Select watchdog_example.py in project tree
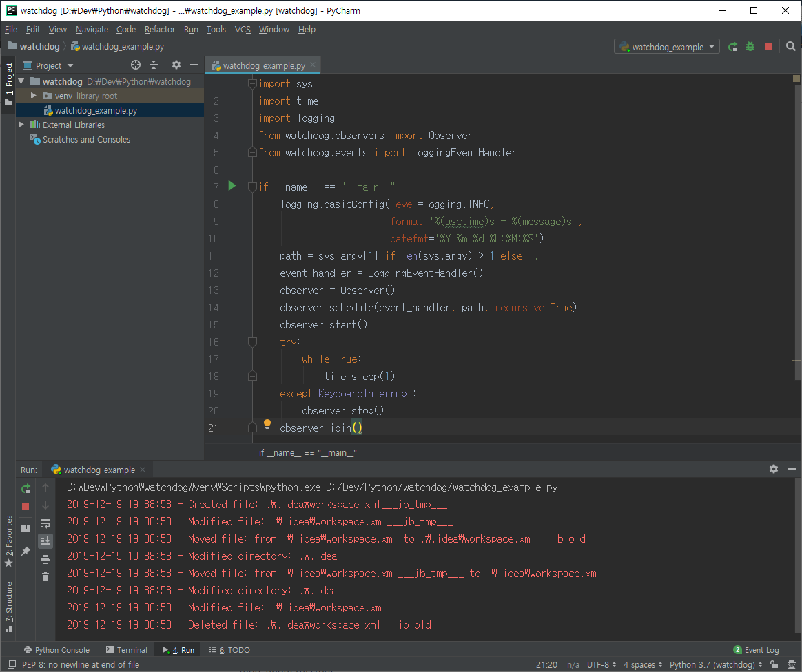 [110, 110]
